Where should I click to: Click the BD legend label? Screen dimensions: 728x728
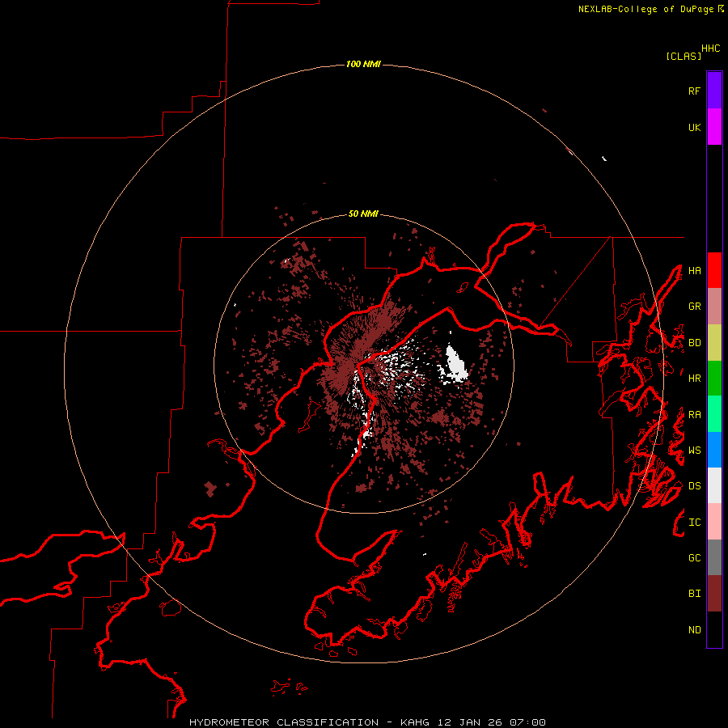coord(695,343)
